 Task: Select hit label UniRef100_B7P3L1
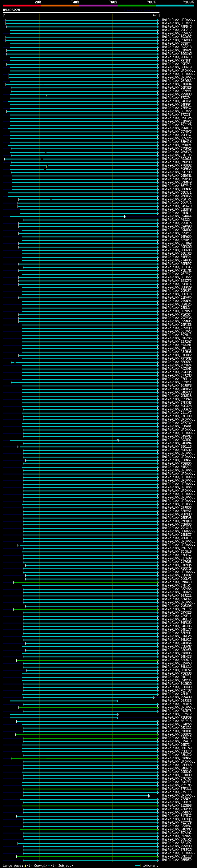(176, 789)
